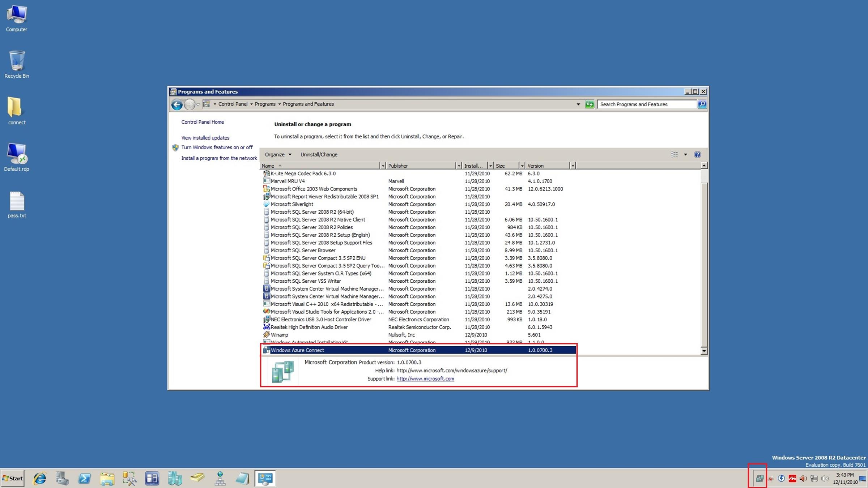
Task: Expand the Organize menu
Action: tap(278, 155)
